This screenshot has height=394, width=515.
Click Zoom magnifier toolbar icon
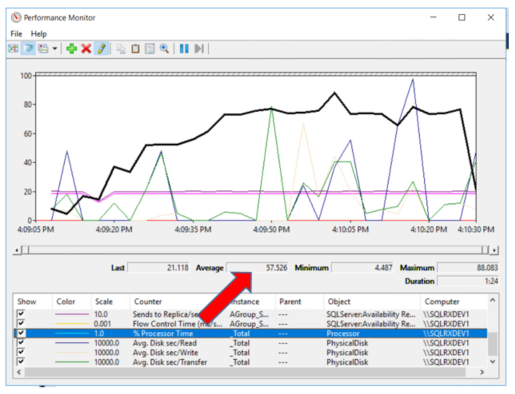point(164,49)
